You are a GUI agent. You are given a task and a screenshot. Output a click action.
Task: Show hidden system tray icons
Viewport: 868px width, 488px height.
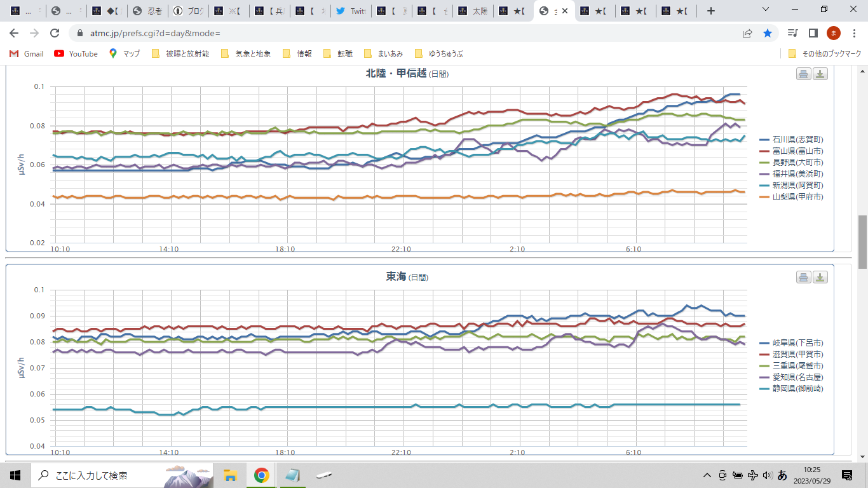pyautogui.click(x=707, y=475)
